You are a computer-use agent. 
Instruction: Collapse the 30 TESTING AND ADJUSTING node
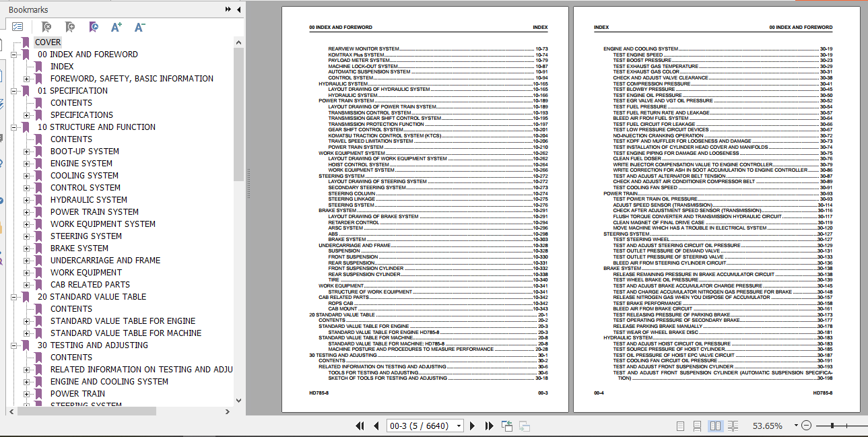pos(14,345)
